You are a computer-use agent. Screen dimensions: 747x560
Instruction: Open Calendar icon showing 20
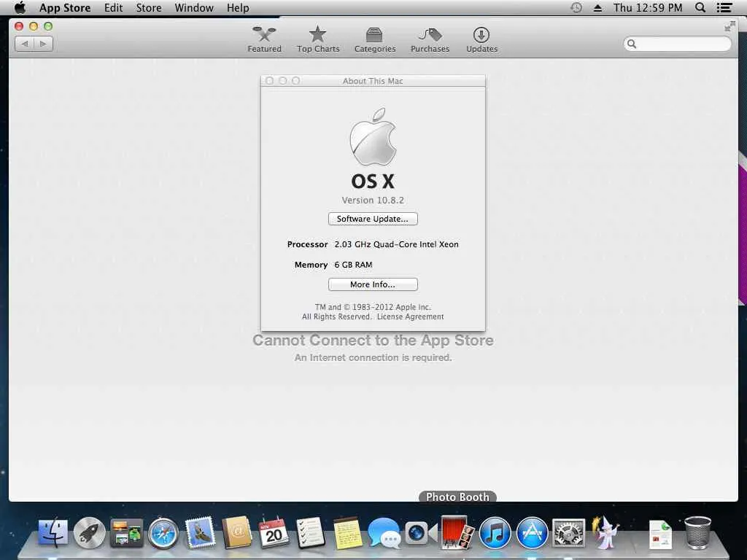coord(274,532)
